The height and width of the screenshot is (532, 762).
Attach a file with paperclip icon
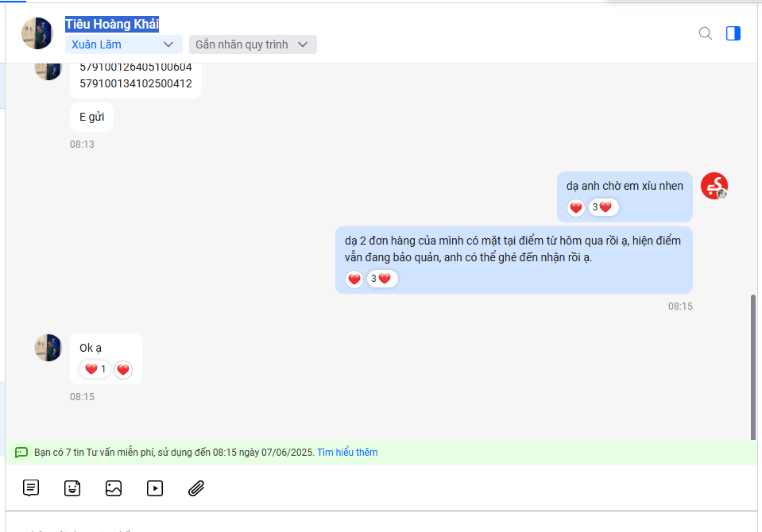[196, 488]
